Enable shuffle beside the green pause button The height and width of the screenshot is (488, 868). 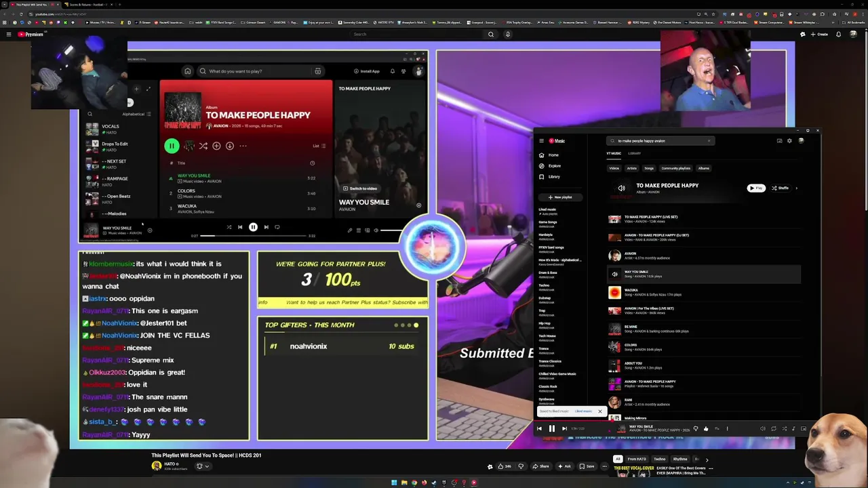pyautogui.click(x=203, y=146)
